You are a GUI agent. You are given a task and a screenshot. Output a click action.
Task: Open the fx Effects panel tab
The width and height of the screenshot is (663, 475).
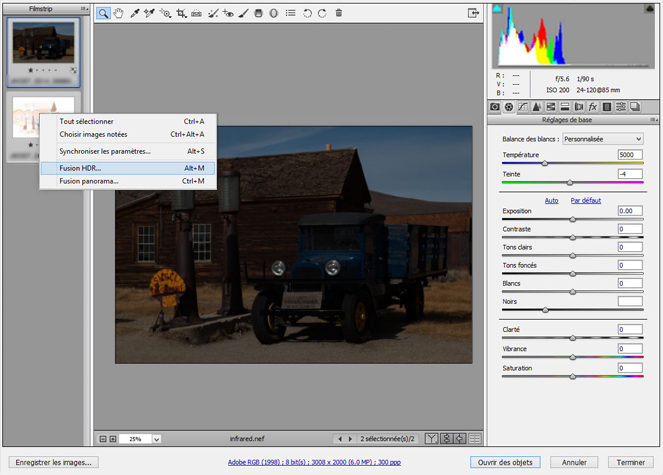pyautogui.click(x=593, y=106)
